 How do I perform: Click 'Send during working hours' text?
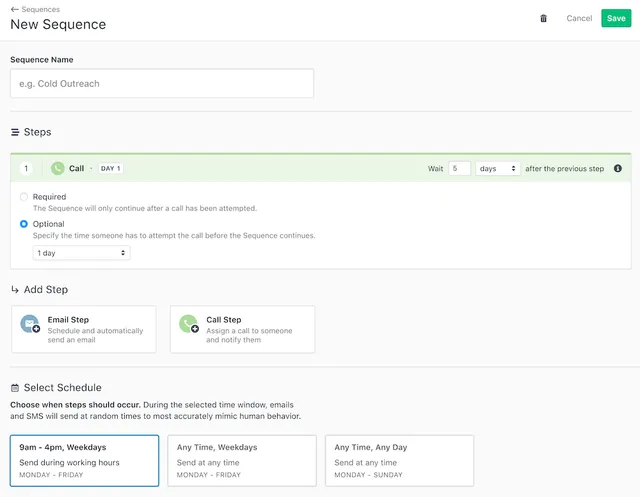point(69,463)
